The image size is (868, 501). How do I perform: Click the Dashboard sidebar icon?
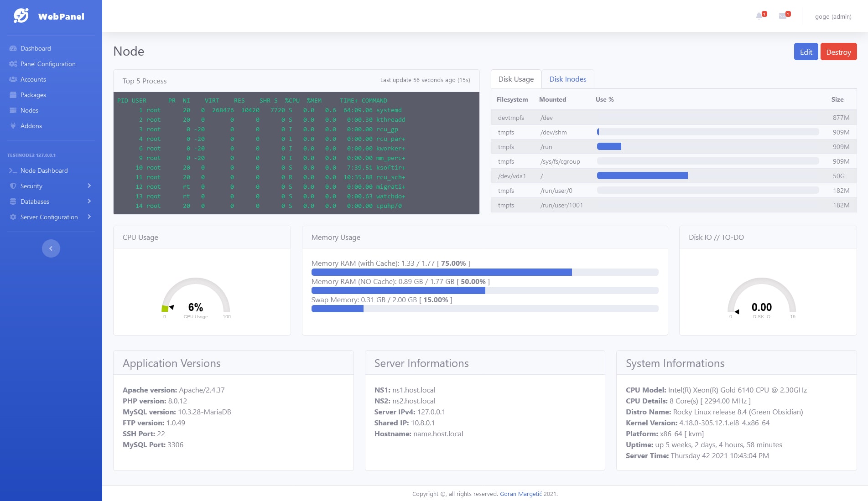[13, 48]
